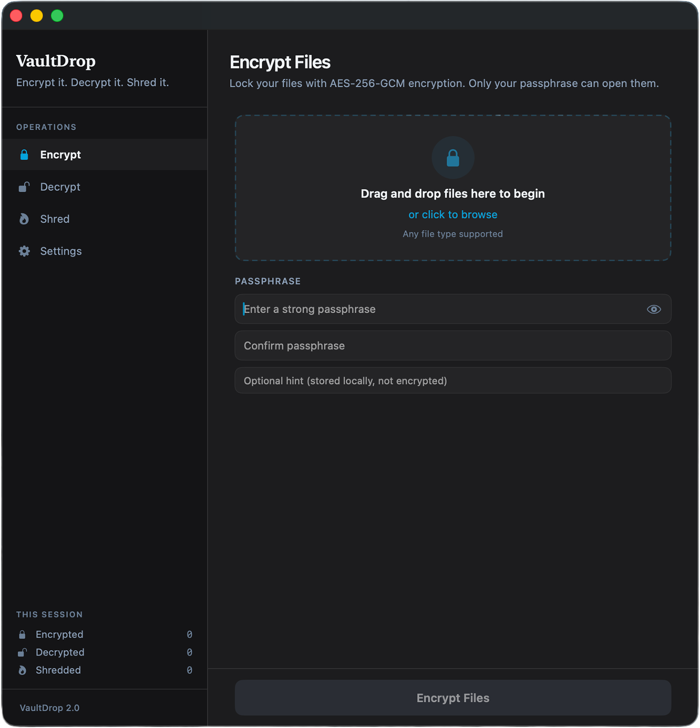
Task: Click the Shredded session count row label
Action: (58, 670)
